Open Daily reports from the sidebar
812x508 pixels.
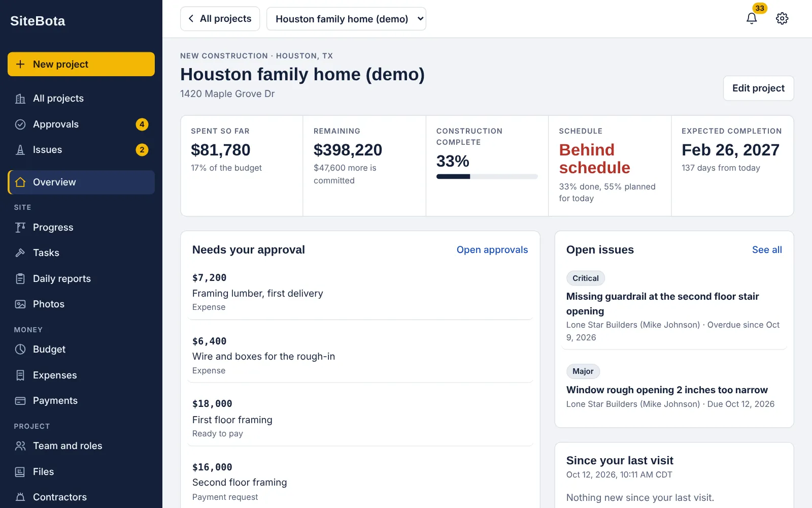click(81, 279)
